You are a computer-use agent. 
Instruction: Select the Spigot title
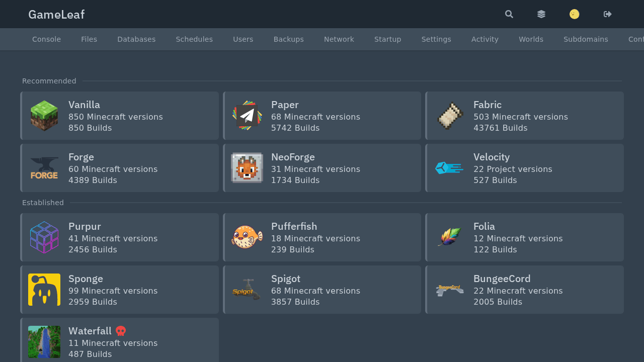[x=286, y=279]
